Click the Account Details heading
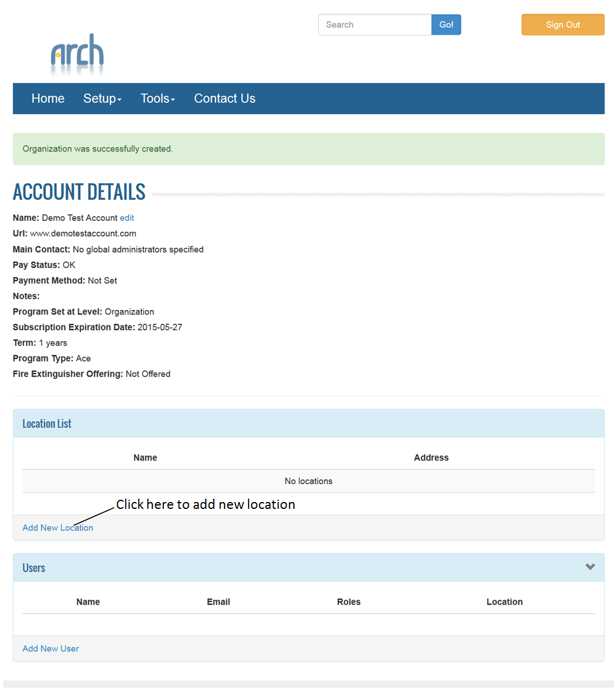This screenshot has height=699, width=616. click(79, 192)
